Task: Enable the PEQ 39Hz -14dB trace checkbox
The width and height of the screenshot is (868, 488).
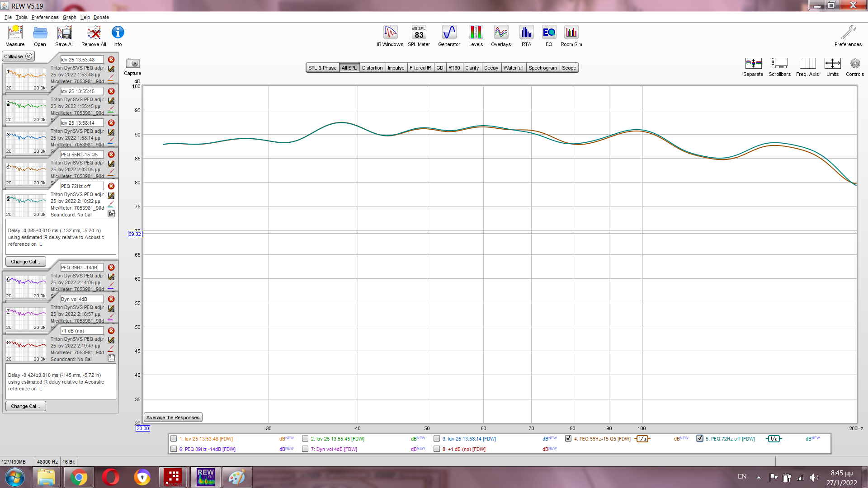Action: click(174, 449)
